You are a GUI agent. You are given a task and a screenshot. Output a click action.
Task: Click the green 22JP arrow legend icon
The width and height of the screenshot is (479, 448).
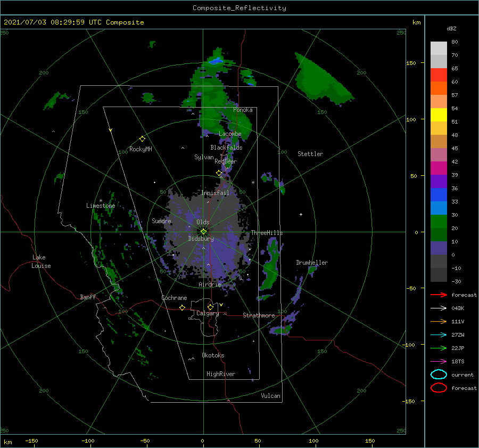[439, 348]
